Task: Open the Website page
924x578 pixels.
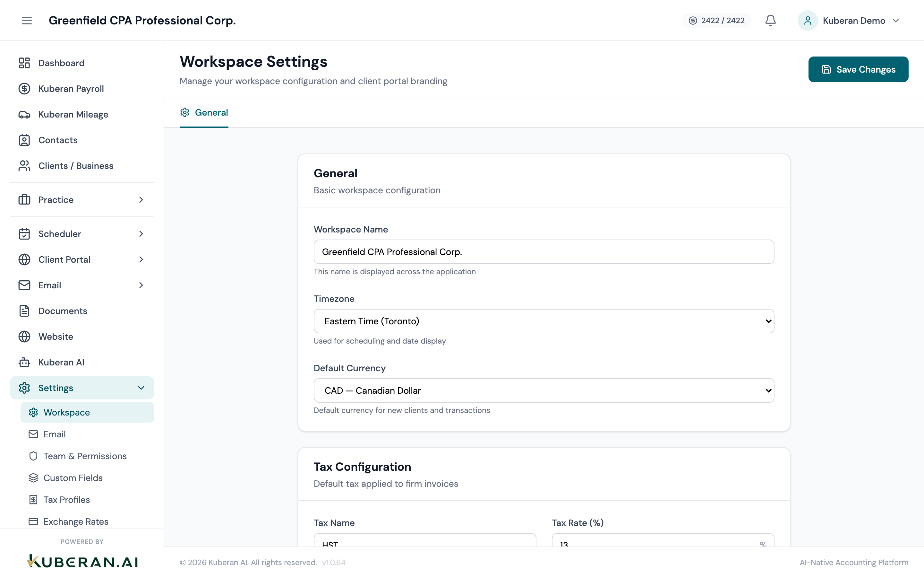Action: [x=82, y=337]
